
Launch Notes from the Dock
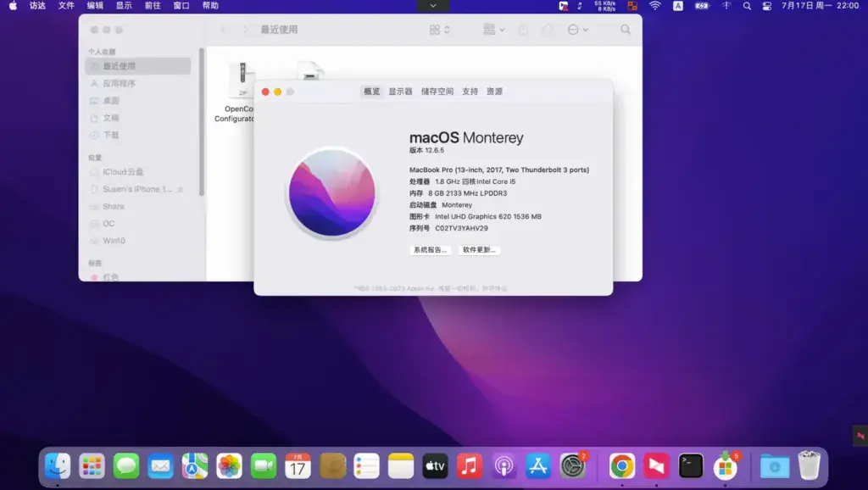[x=401, y=466]
